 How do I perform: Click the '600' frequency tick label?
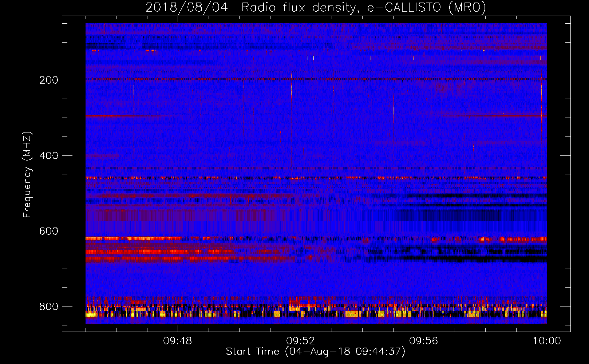(x=49, y=231)
